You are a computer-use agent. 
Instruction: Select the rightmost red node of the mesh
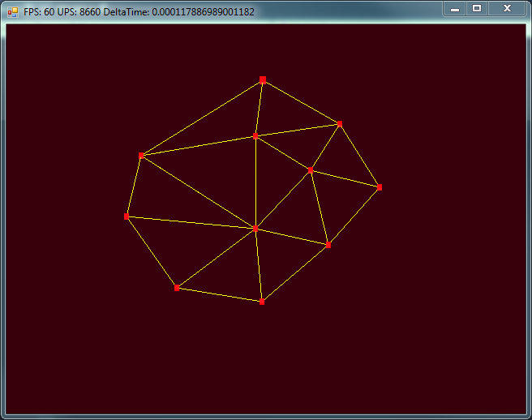pyautogui.click(x=380, y=187)
